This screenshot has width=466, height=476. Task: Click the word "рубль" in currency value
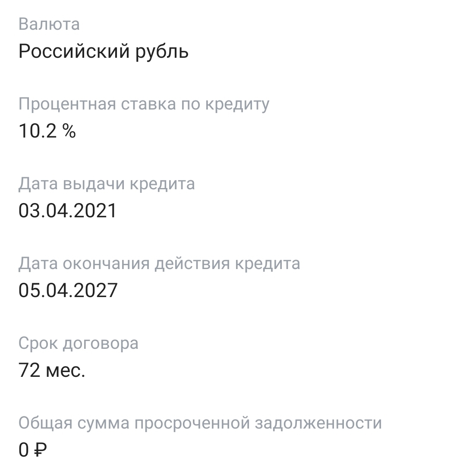point(162,53)
